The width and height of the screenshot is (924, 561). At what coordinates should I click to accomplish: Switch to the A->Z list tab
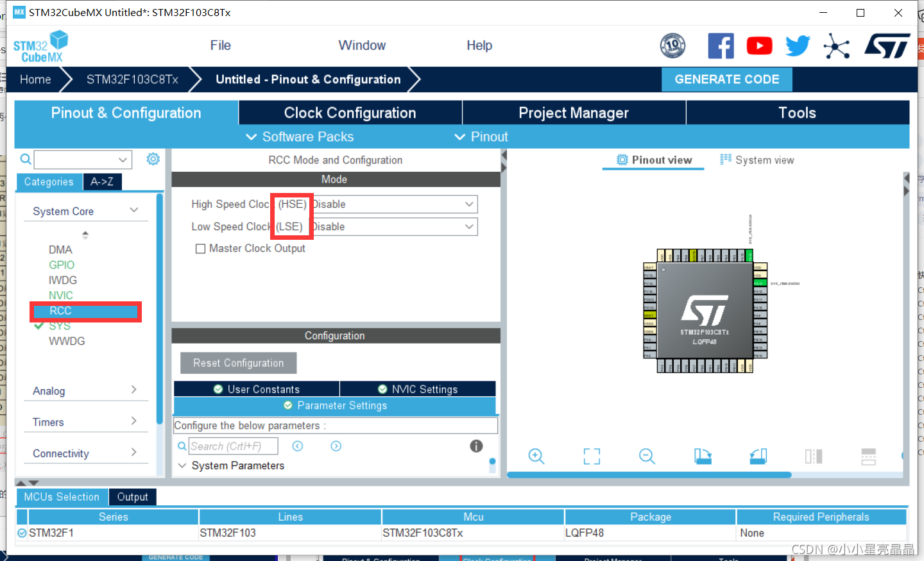pyautogui.click(x=102, y=182)
